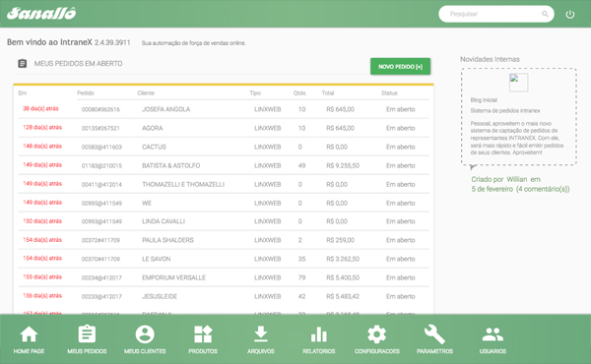591x364 pixels.
Task: Open Meus Pedidos clipboard icon
Action: [87, 334]
